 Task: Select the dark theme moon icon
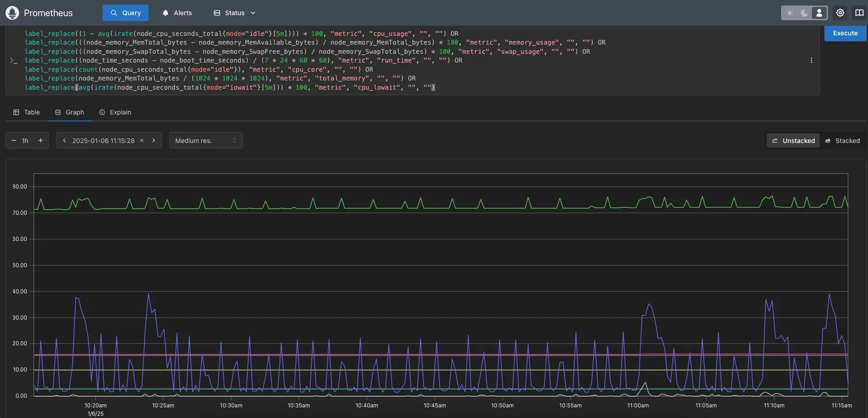point(805,13)
